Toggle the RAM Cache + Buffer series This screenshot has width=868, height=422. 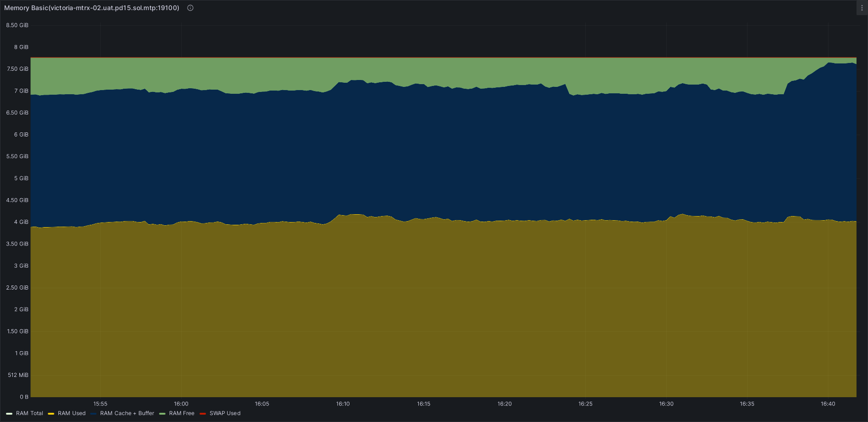pyautogui.click(x=127, y=413)
